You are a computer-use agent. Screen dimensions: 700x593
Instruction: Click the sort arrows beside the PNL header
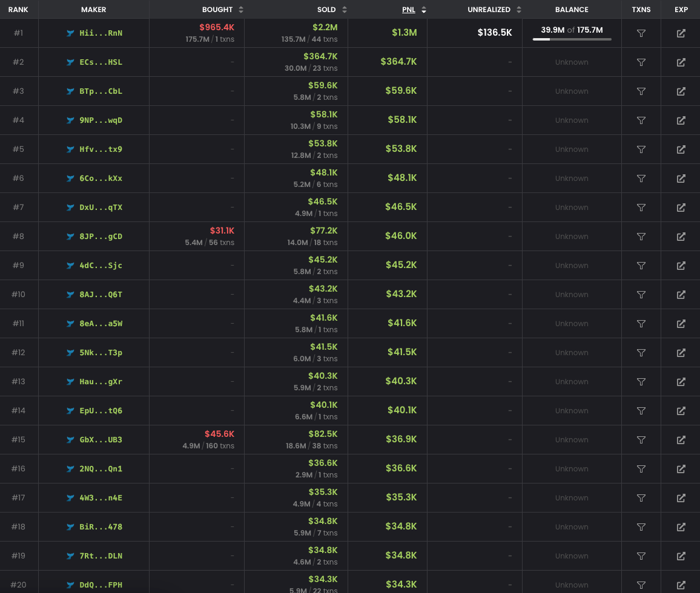click(x=424, y=9)
